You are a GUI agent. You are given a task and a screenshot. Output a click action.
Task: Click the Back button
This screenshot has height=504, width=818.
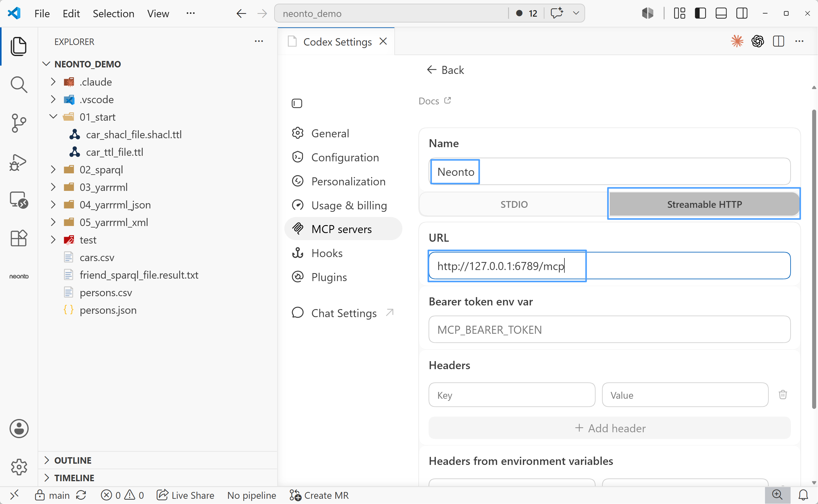click(x=445, y=70)
